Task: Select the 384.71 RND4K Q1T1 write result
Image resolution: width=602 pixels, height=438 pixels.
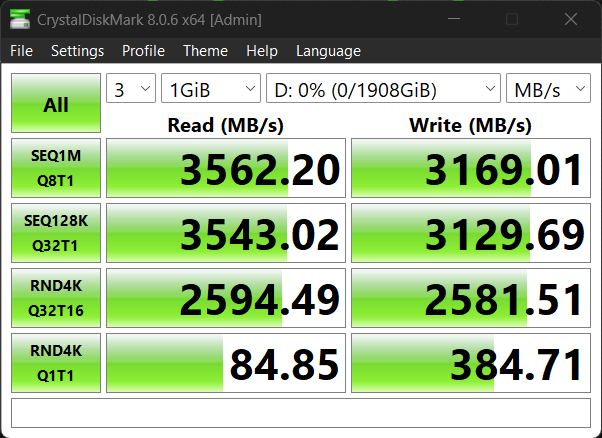Action: point(471,363)
